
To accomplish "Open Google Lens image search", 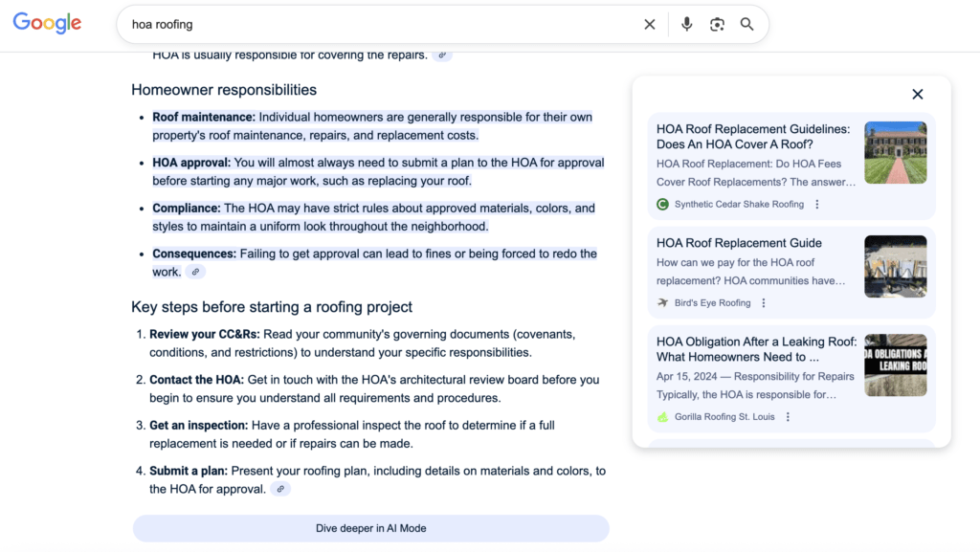I will click(717, 25).
